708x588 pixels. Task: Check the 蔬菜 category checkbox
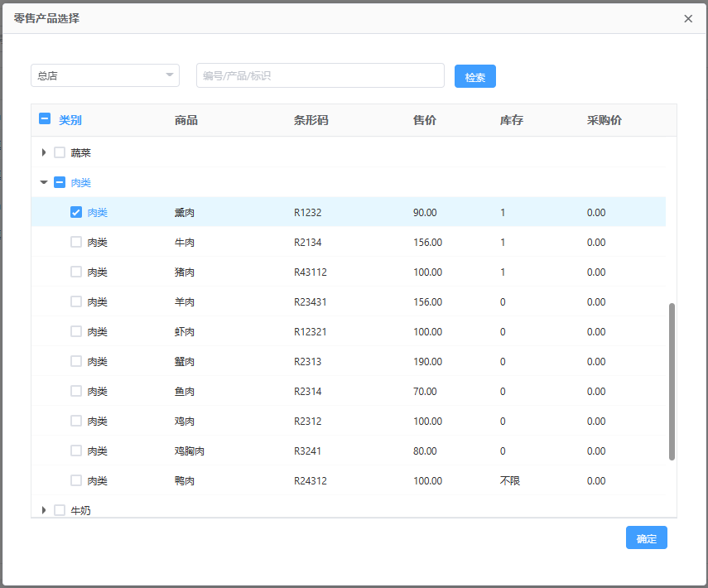click(x=60, y=152)
